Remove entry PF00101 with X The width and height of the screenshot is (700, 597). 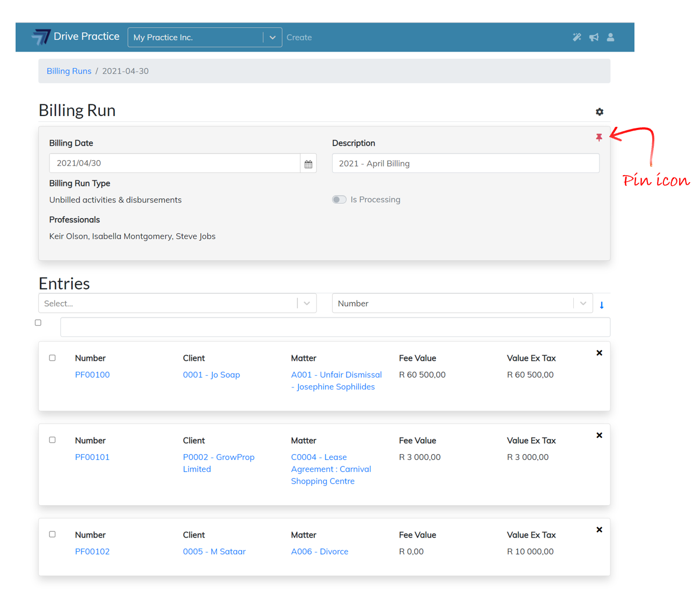[600, 435]
